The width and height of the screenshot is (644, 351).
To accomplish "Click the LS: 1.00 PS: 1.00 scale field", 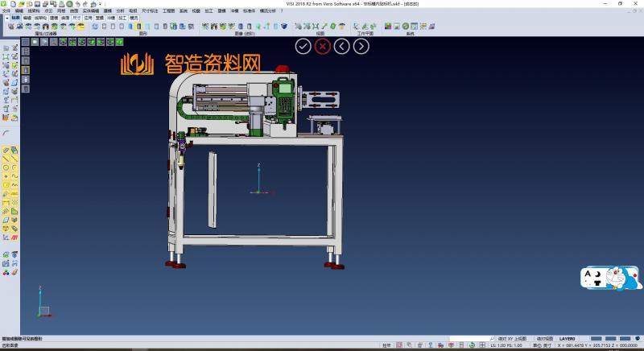I will (x=507, y=345).
